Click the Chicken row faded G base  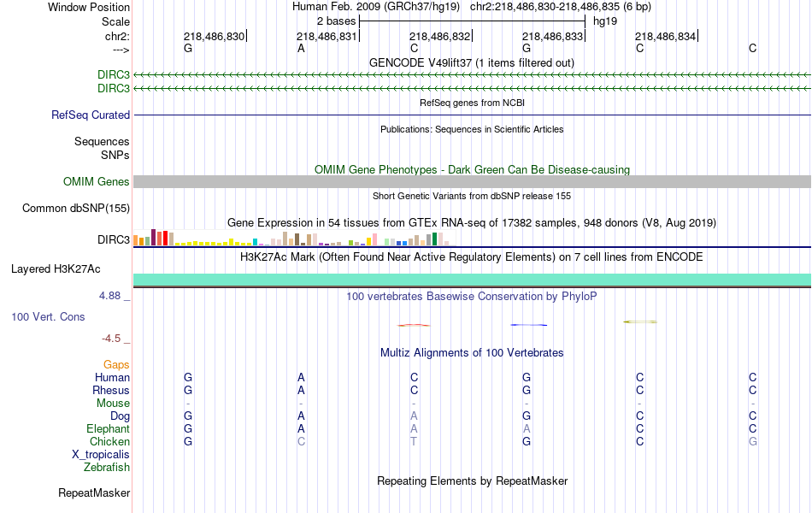click(x=752, y=441)
